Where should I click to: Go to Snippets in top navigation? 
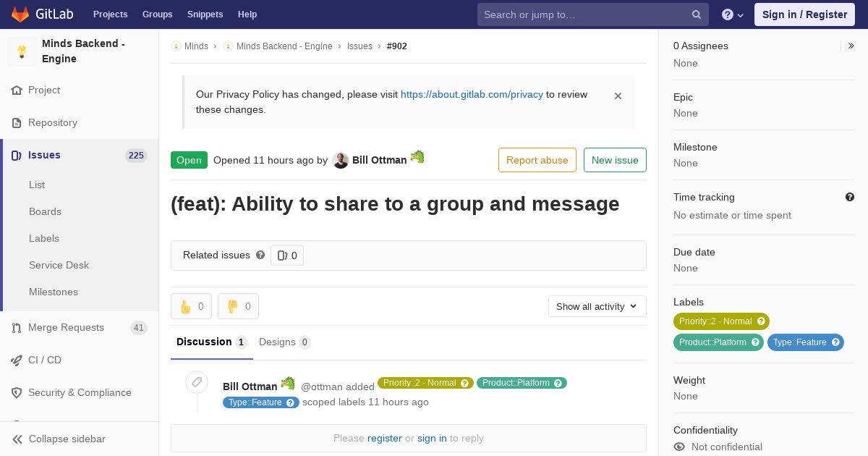pos(205,14)
